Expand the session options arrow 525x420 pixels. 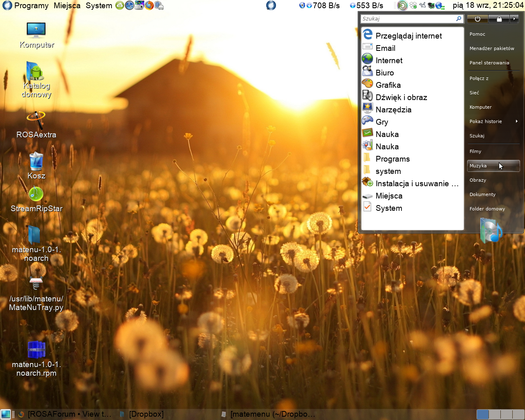click(x=514, y=19)
